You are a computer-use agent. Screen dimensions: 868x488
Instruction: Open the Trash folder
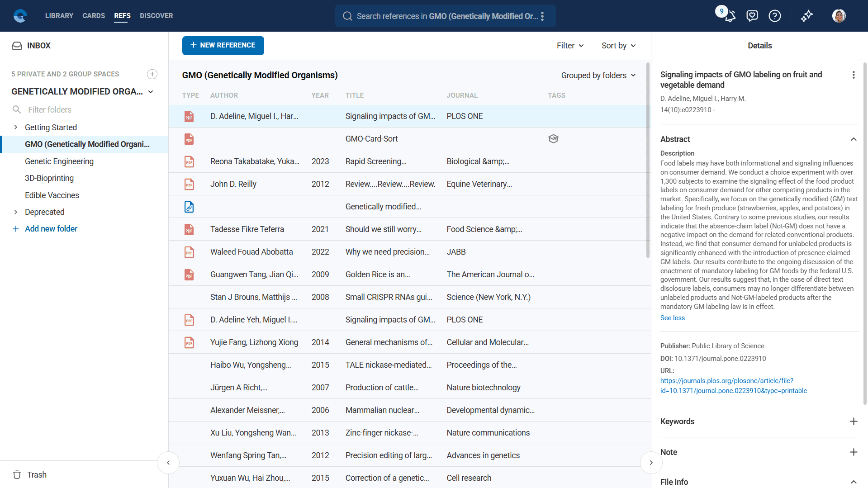tap(37, 474)
